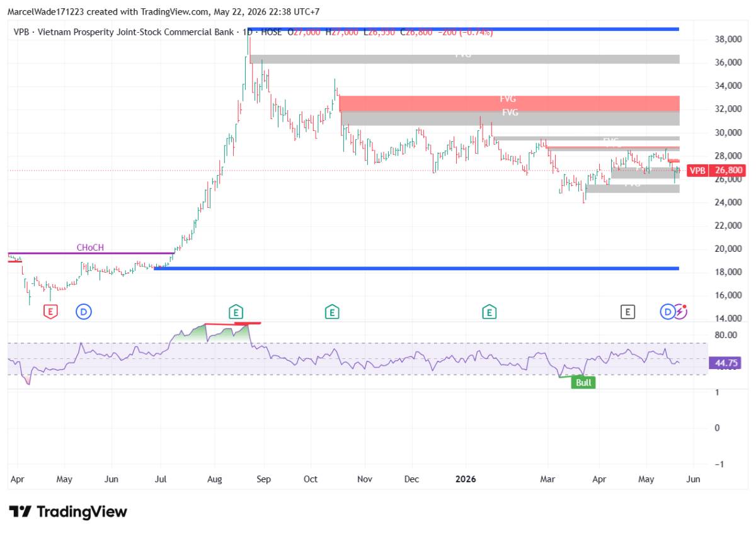Click the blue dividend D marker near May 2025
Viewport: 756px width, 534px height.
coord(83,310)
